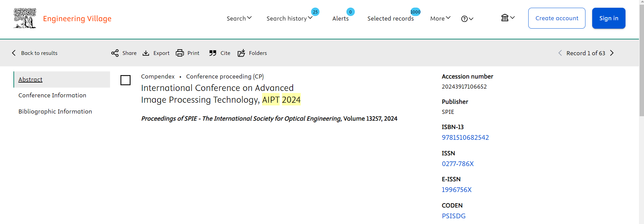Viewport: 644px width, 224px height.
Task: Open the help question mark menu
Action: point(467,19)
